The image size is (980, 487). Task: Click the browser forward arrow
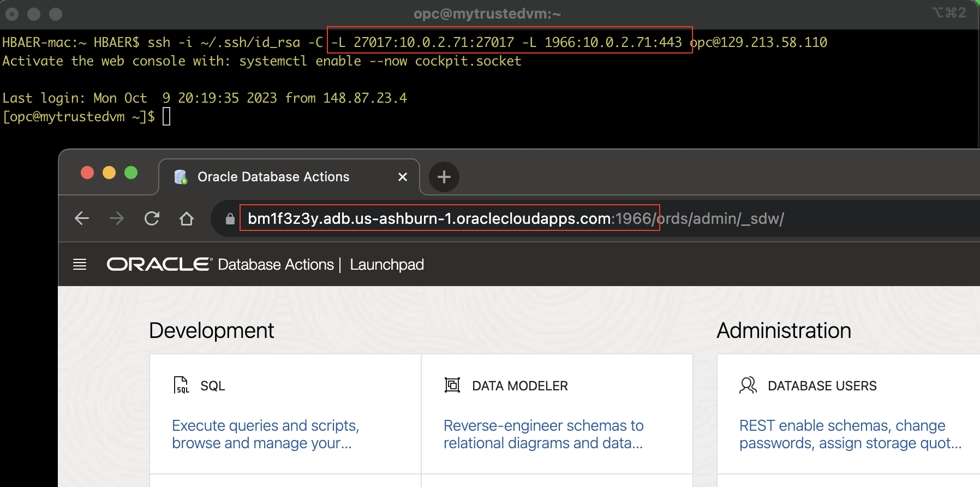click(117, 219)
